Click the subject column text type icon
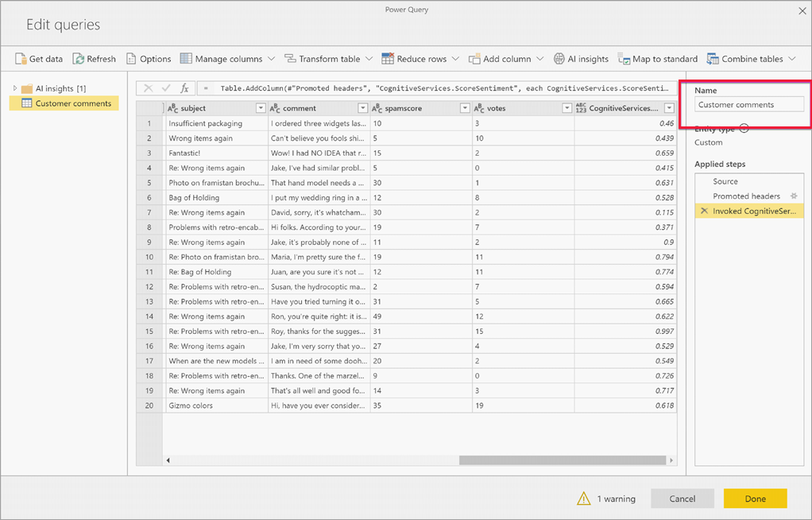This screenshot has width=812, height=520. 172,108
